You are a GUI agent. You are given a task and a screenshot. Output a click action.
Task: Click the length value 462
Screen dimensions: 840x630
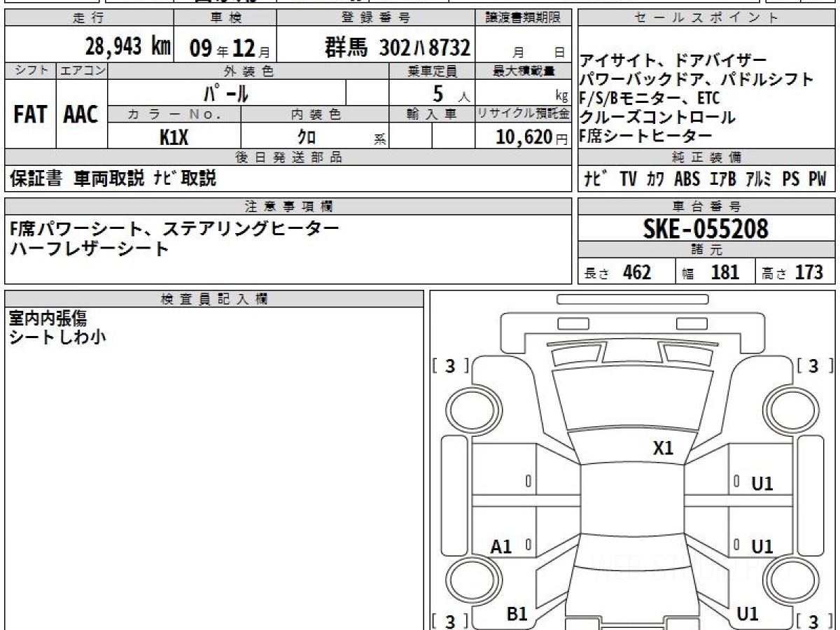tap(637, 272)
